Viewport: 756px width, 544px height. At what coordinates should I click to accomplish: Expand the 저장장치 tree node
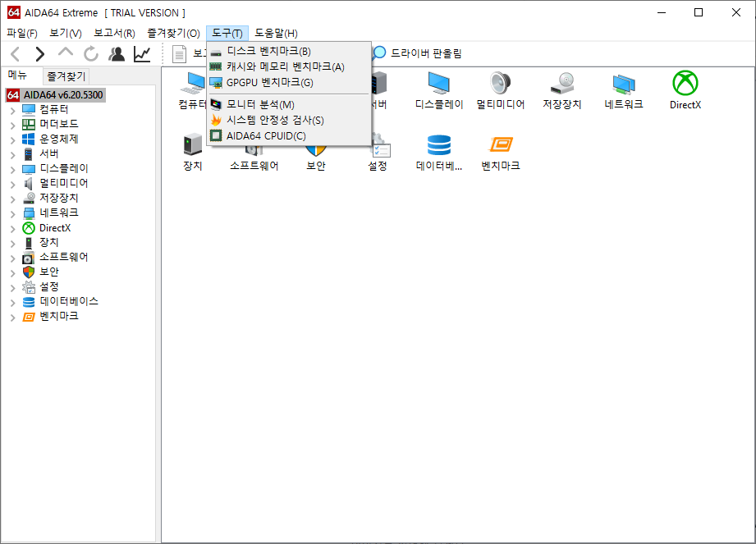coord(12,199)
